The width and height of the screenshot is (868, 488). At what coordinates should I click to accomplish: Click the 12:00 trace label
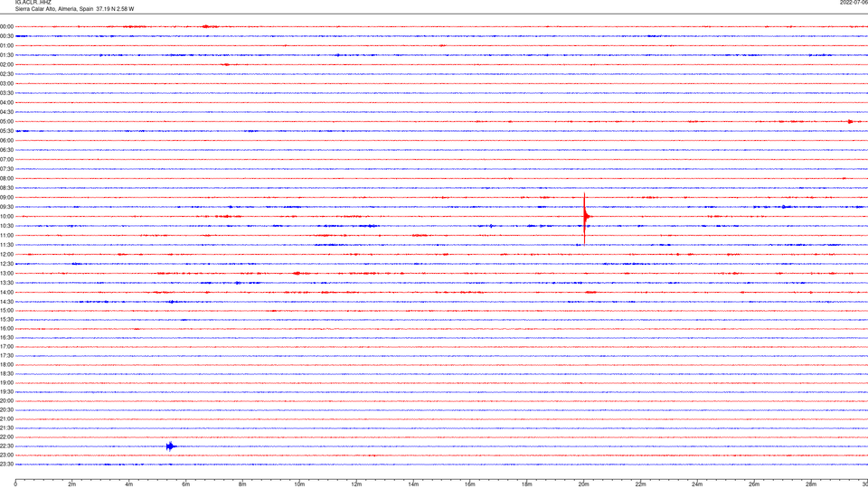[x=6, y=255]
